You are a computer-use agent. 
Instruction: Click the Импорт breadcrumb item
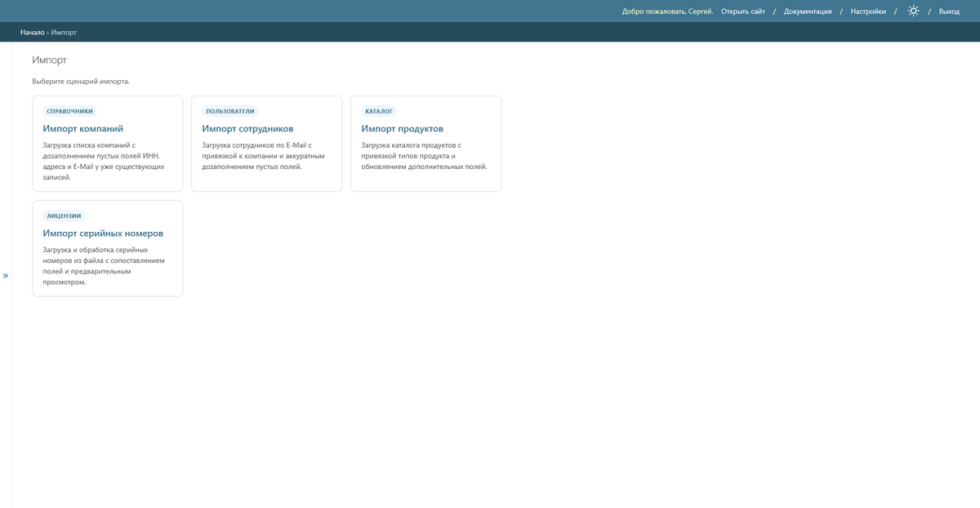tap(64, 33)
